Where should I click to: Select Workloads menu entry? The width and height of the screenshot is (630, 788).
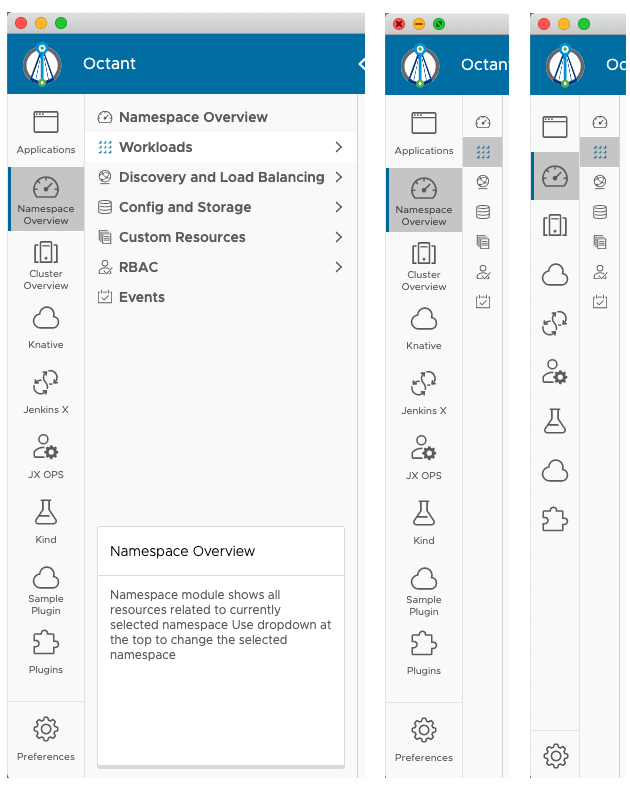click(221, 147)
